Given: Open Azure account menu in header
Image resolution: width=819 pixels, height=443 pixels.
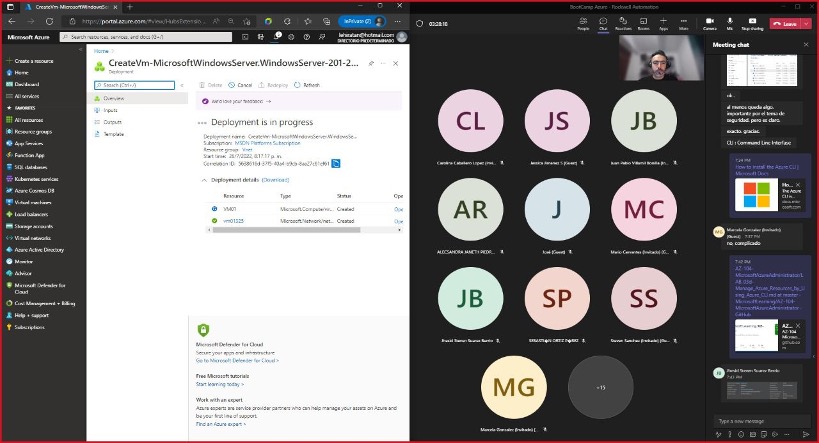Looking at the screenshot, I should pyautogui.click(x=372, y=37).
